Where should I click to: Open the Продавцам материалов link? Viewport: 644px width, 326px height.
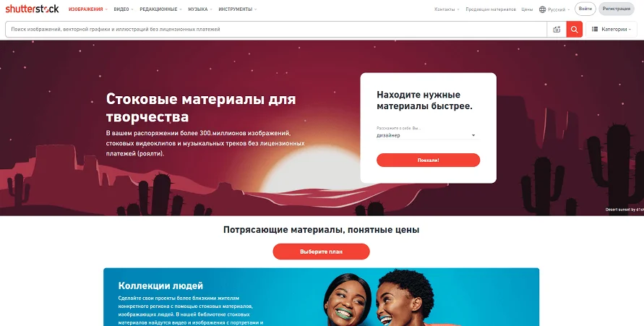pos(490,9)
